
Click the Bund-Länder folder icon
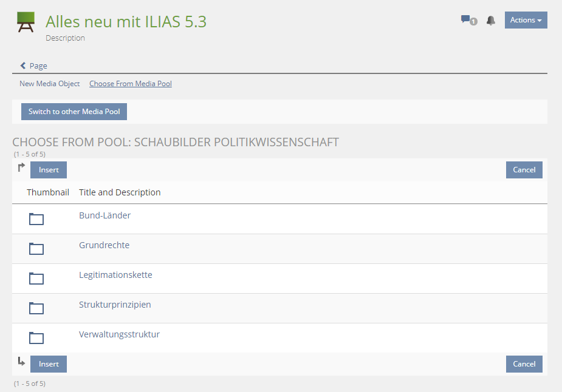[x=36, y=219]
